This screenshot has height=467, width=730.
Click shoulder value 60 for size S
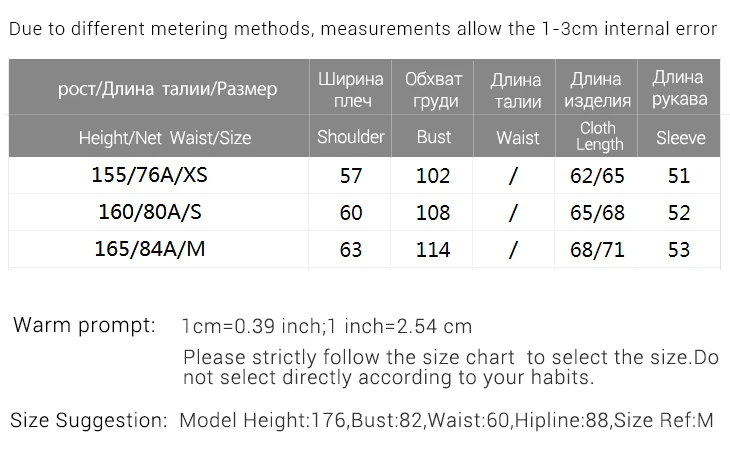[x=351, y=213]
